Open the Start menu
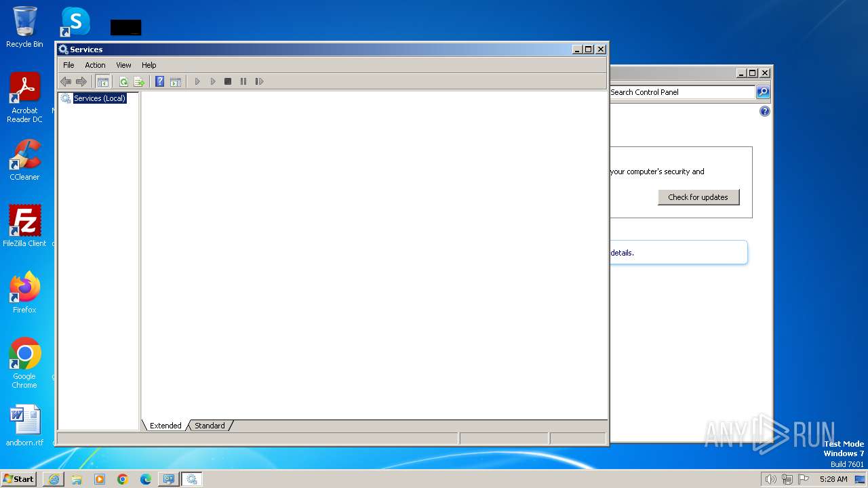Image resolution: width=868 pixels, height=488 pixels. click(18, 479)
